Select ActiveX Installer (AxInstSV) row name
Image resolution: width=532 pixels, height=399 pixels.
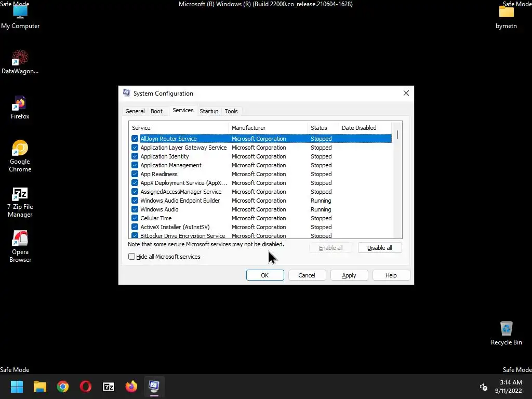175,227
